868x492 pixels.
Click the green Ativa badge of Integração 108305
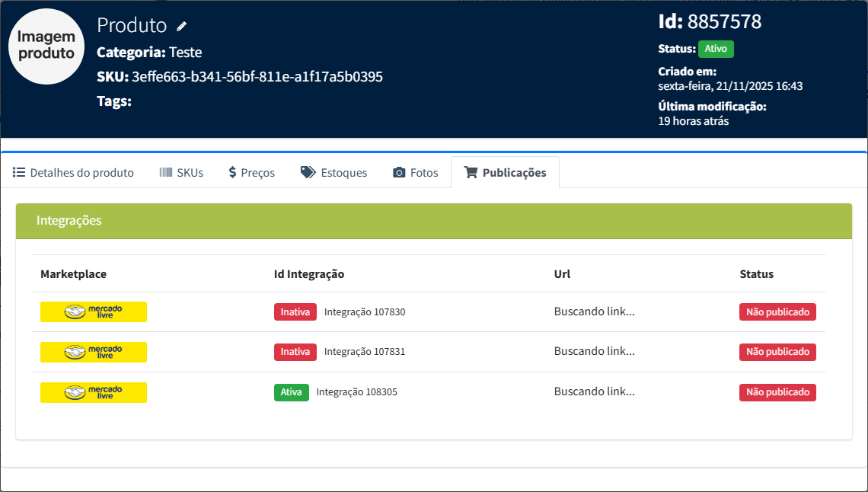[x=291, y=392]
